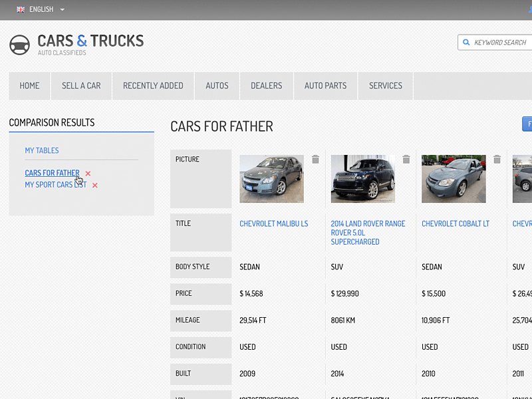This screenshot has width=532, height=399.
Task: Click the 29,514 FT mileage value
Action: (x=253, y=321)
